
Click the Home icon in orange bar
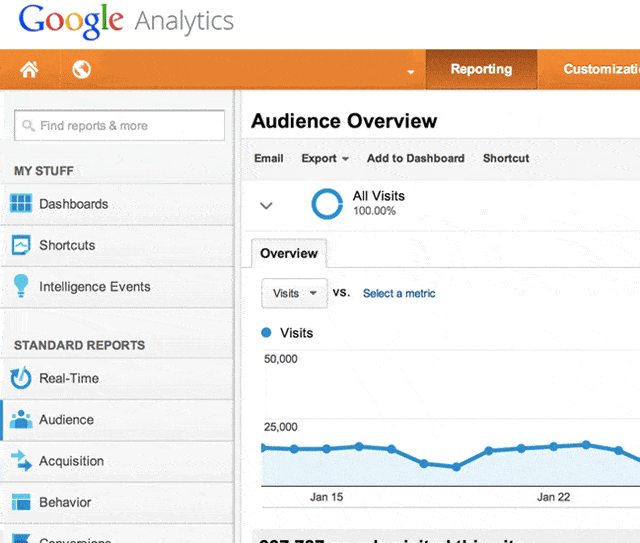click(29, 69)
